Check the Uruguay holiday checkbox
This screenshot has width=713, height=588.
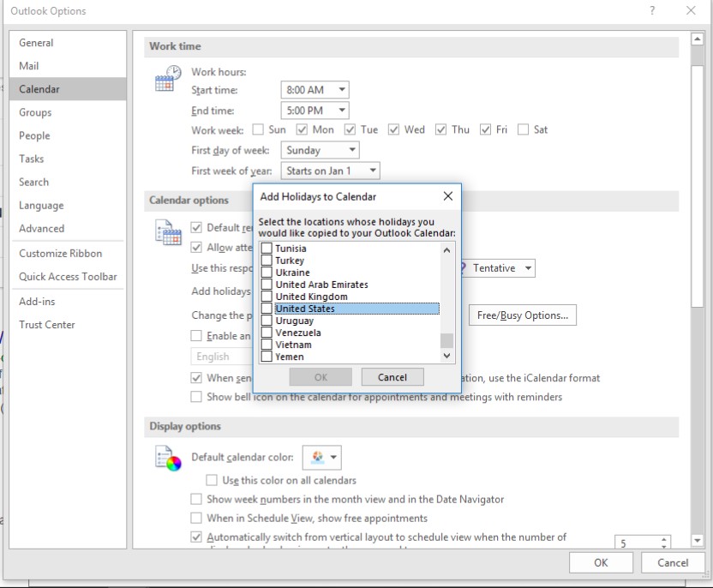pyautogui.click(x=267, y=321)
